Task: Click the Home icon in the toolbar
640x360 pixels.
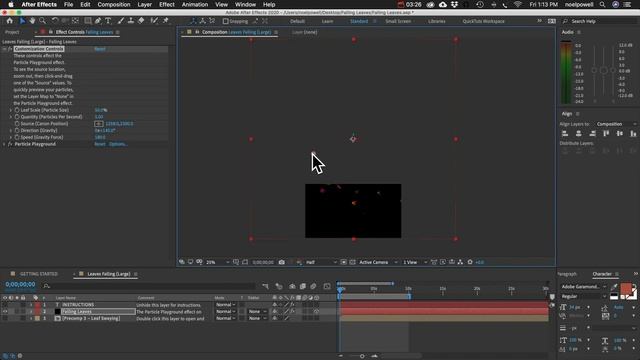Action: (x=10, y=21)
